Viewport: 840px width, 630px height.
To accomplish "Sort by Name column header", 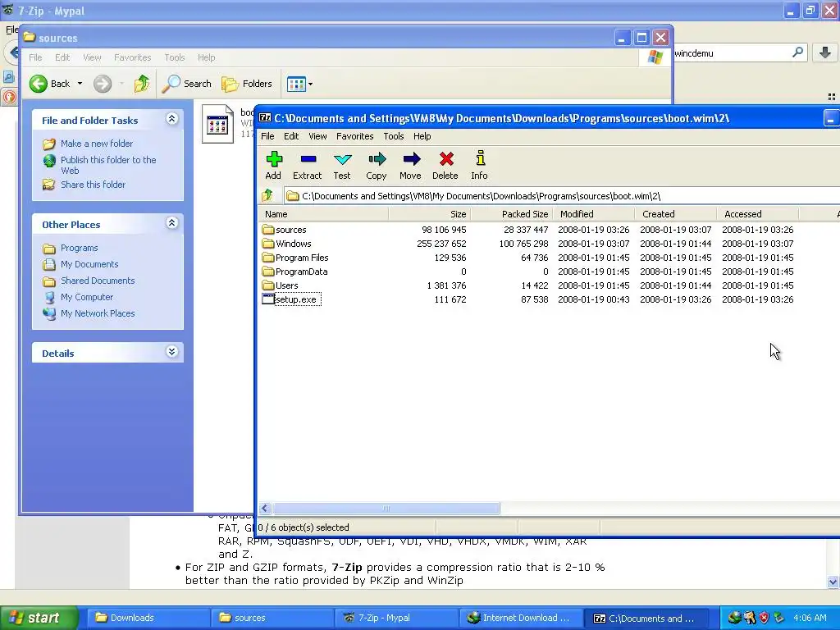I will (x=323, y=214).
